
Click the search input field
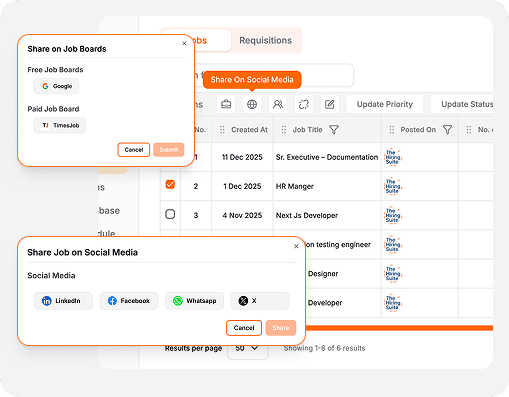[x=273, y=75]
